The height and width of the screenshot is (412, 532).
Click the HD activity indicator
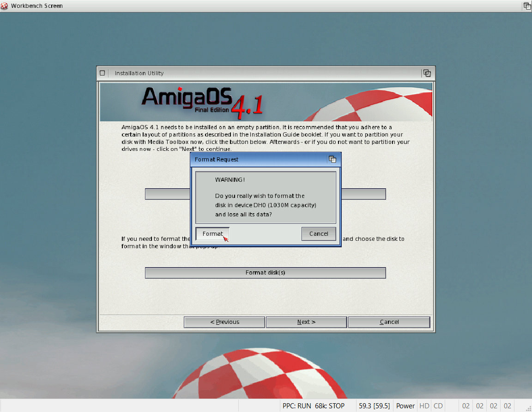(424, 406)
